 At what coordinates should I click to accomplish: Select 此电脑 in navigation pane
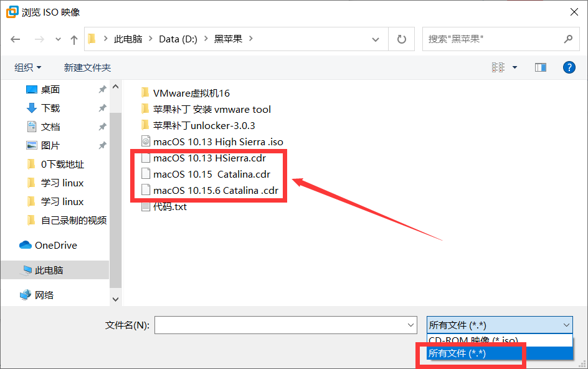[x=55, y=271]
